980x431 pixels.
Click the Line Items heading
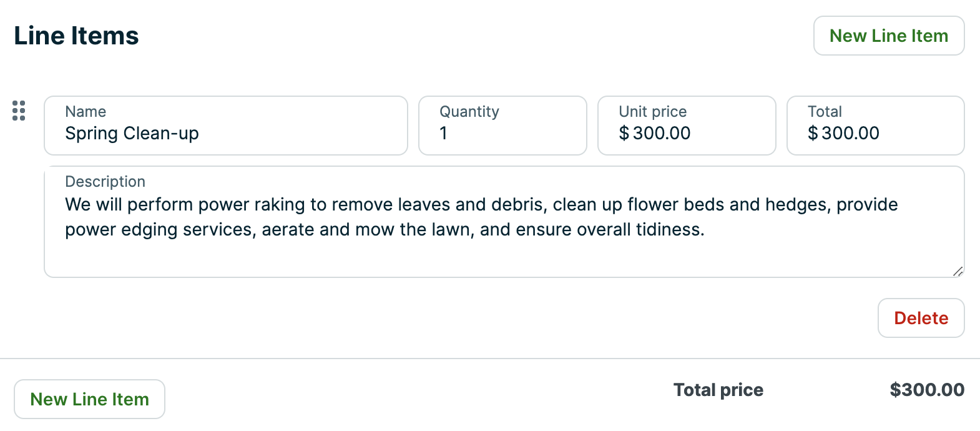tap(76, 36)
